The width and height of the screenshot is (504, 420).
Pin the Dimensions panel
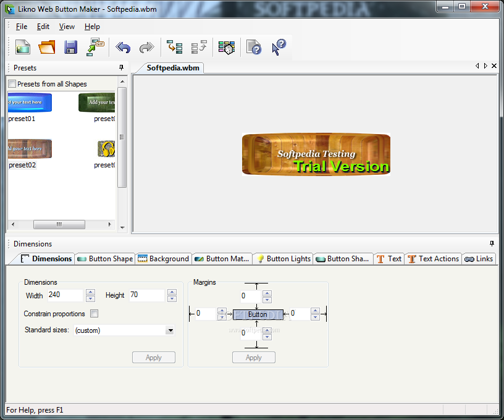point(492,243)
